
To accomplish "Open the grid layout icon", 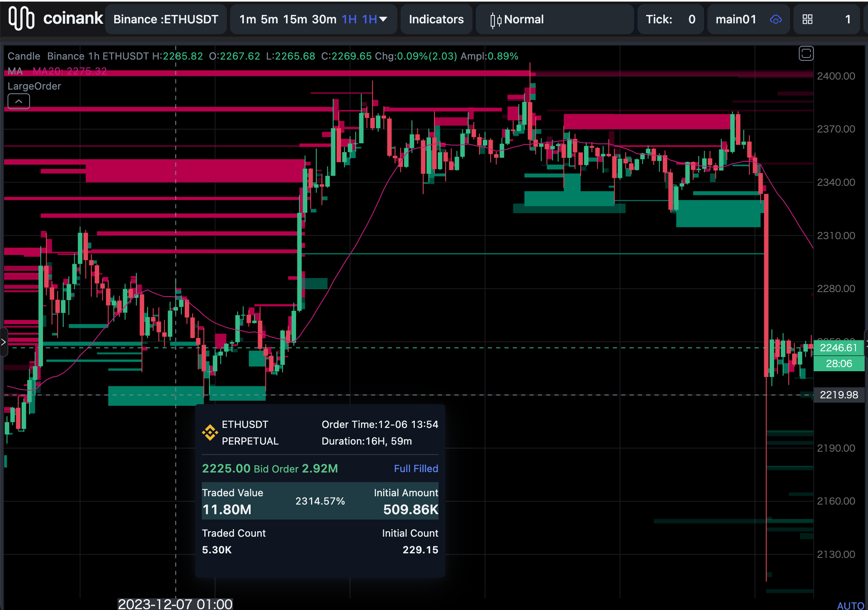I will pyautogui.click(x=808, y=20).
